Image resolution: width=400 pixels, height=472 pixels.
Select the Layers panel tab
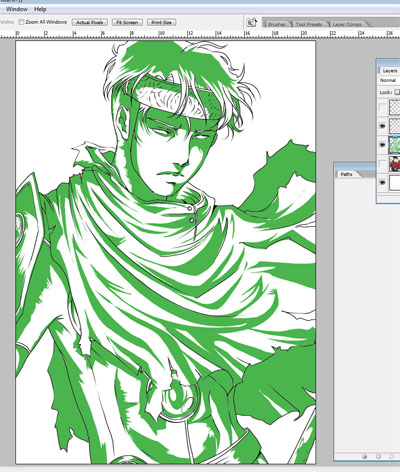point(389,71)
